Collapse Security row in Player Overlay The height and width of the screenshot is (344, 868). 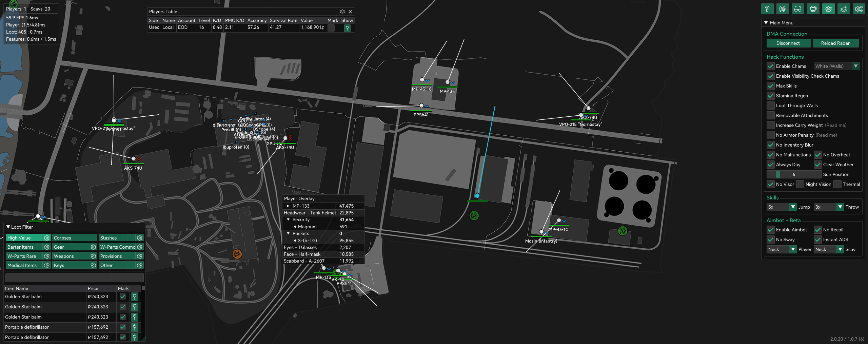(x=288, y=219)
